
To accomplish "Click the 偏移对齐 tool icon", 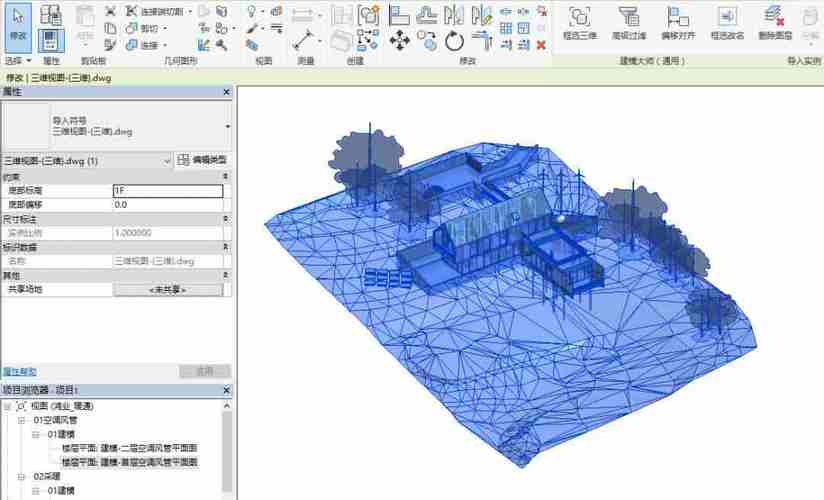I will (x=677, y=18).
